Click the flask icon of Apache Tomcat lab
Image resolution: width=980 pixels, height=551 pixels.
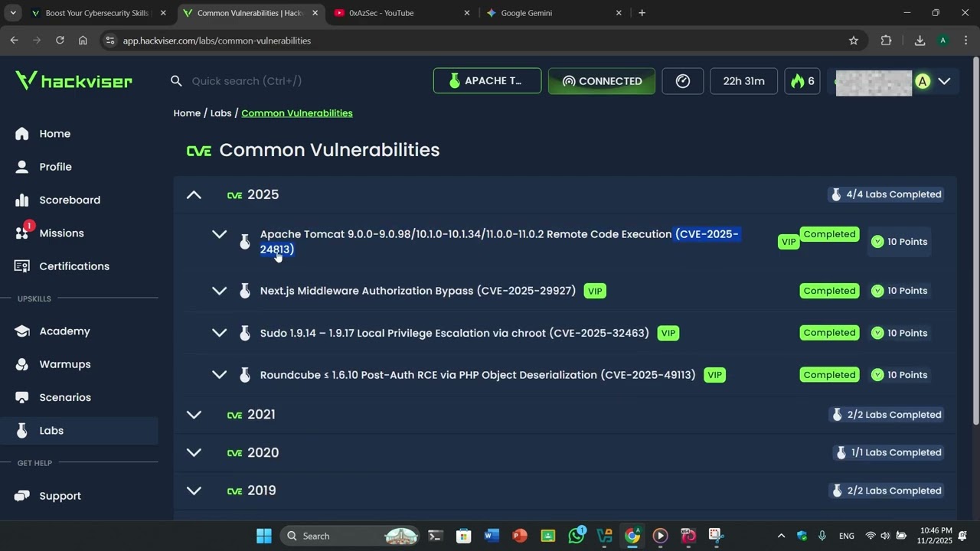pos(245,242)
